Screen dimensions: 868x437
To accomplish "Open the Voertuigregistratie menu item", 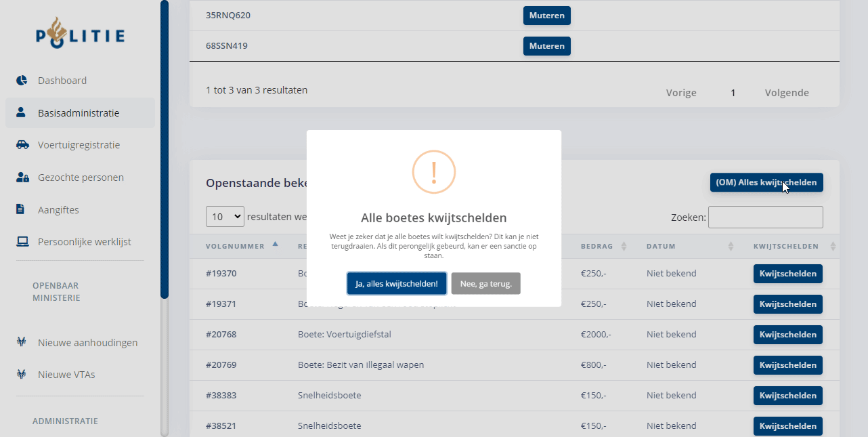I will click(79, 145).
